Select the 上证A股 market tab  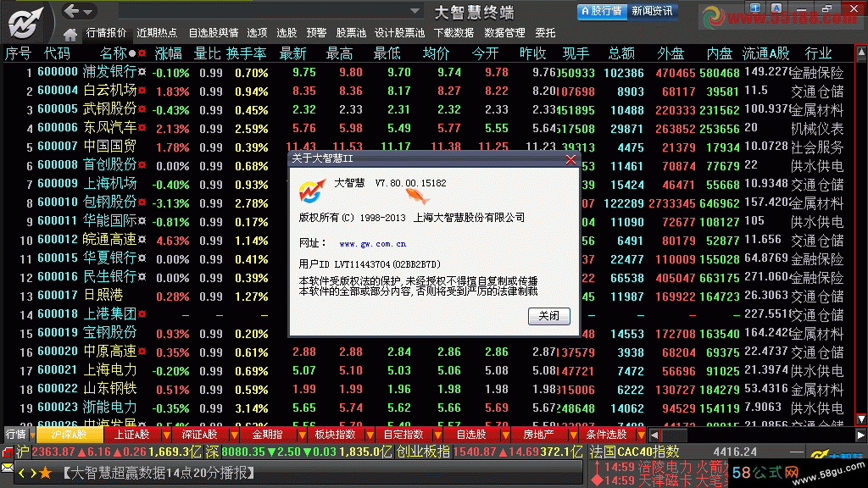click(x=131, y=435)
